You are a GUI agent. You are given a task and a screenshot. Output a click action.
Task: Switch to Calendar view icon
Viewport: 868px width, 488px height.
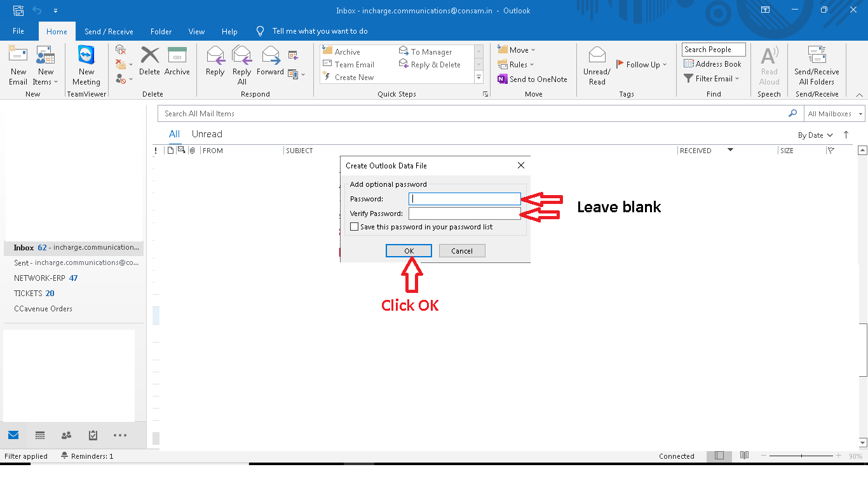[40, 435]
